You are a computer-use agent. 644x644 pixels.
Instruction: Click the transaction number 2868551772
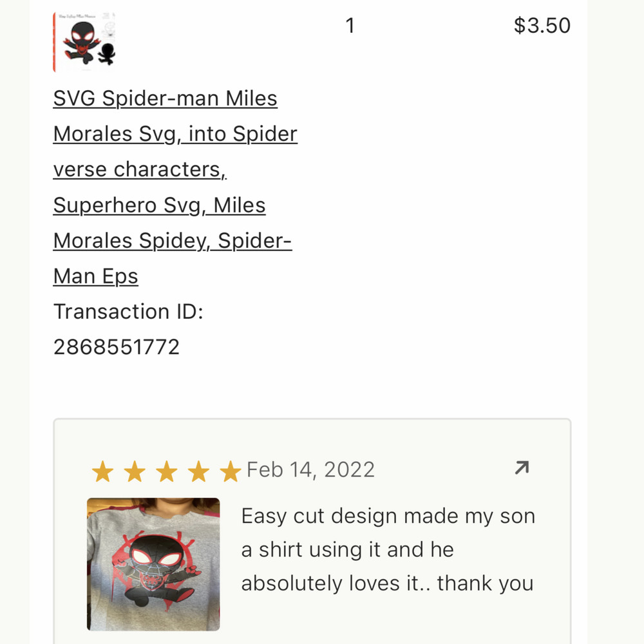click(116, 347)
